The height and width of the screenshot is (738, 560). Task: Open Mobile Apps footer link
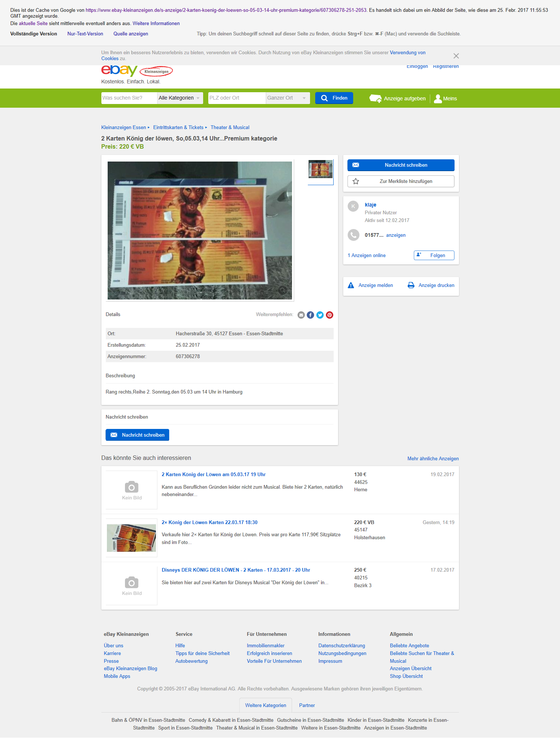[x=117, y=676]
